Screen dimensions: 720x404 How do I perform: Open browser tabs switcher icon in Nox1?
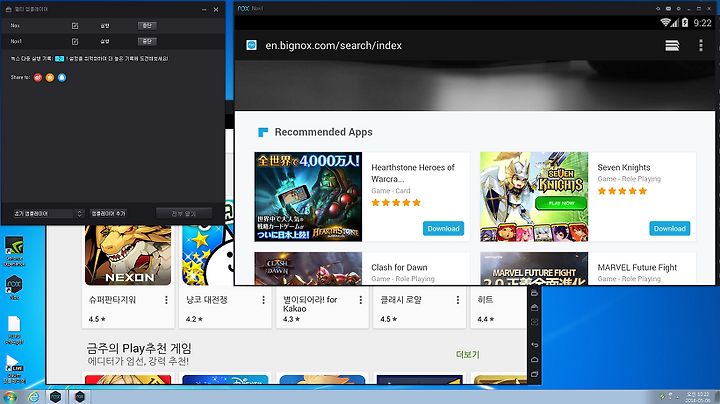[672, 45]
